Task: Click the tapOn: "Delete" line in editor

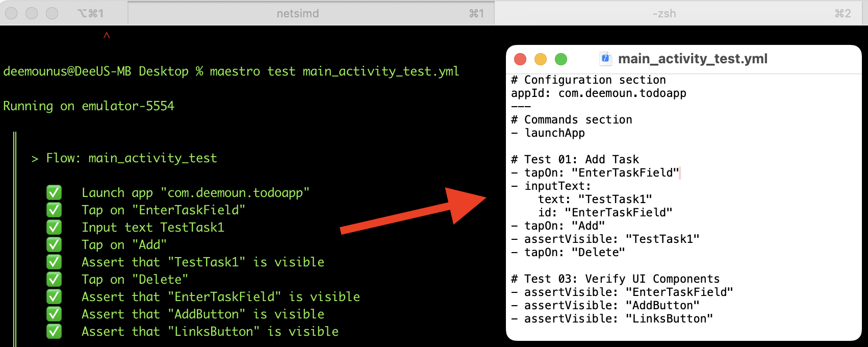Action: pyautogui.click(x=568, y=253)
